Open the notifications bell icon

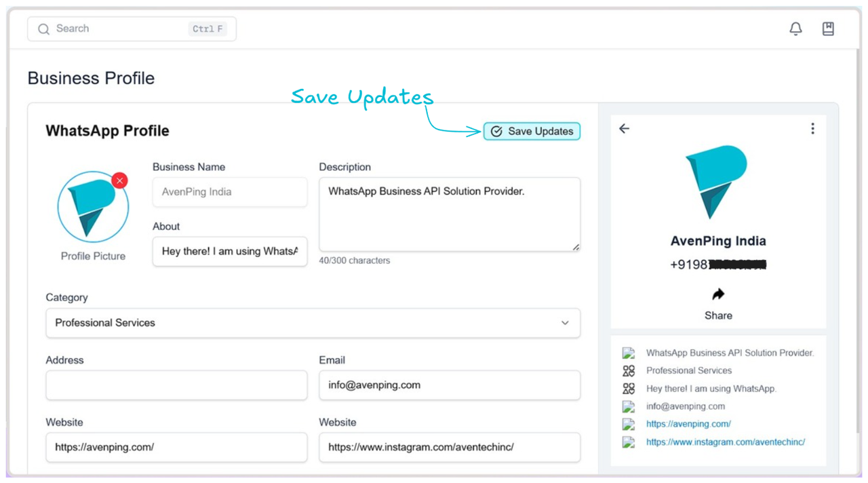[795, 28]
